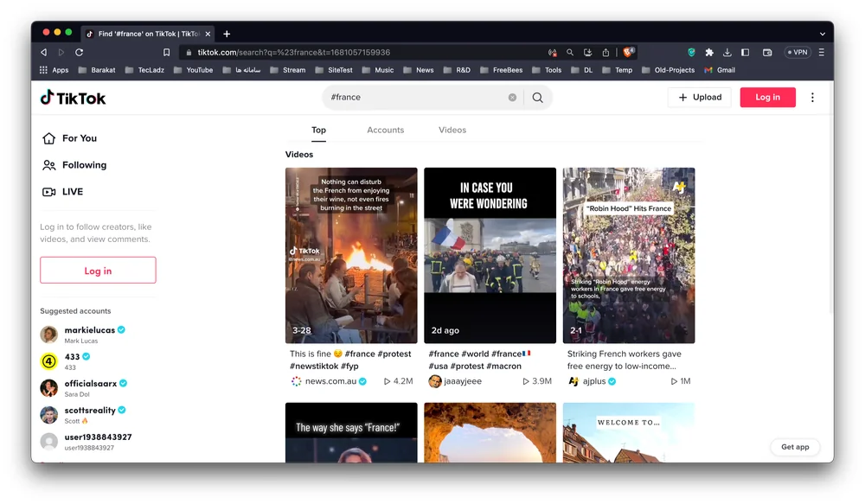Click the TikTok logo to go home
865x504 pixels.
[x=73, y=98]
